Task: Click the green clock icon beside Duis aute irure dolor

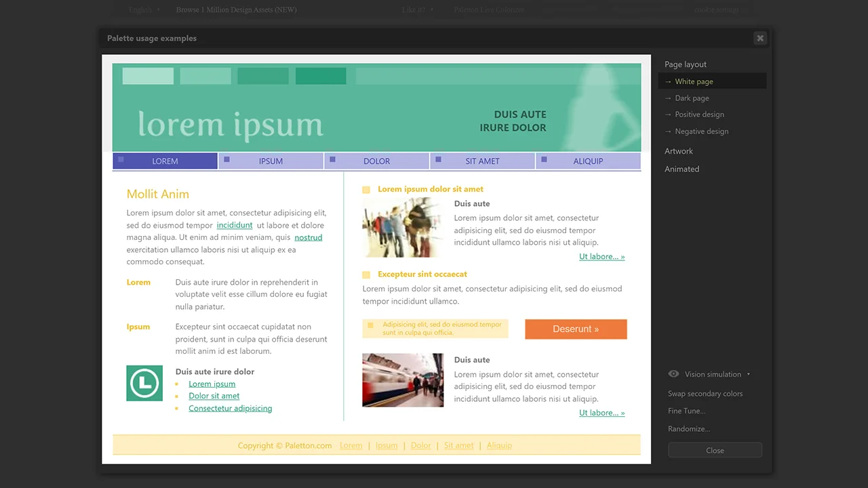Action: coord(144,383)
